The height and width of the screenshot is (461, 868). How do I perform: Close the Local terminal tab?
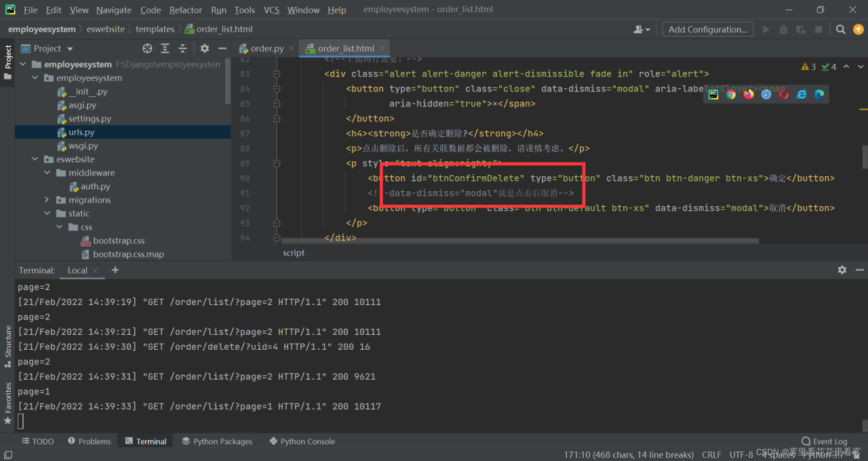pos(95,270)
